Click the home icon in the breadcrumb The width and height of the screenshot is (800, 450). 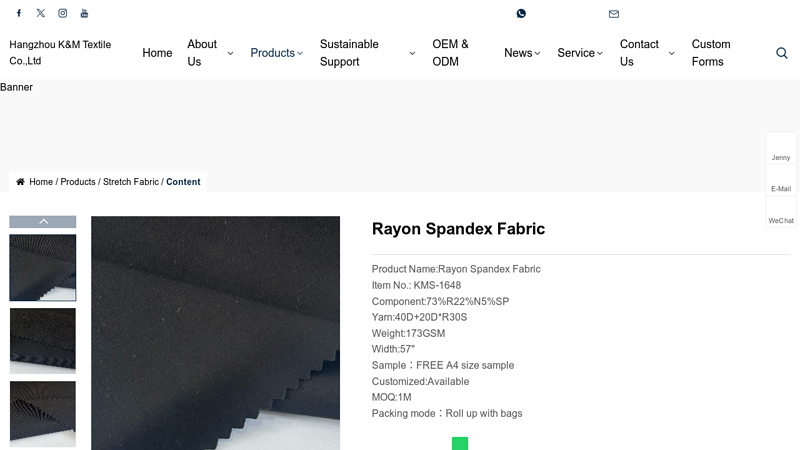point(20,182)
